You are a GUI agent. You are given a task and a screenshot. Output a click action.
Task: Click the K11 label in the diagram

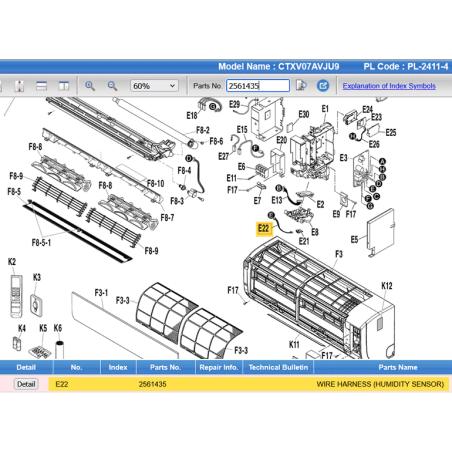coord(294,345)
